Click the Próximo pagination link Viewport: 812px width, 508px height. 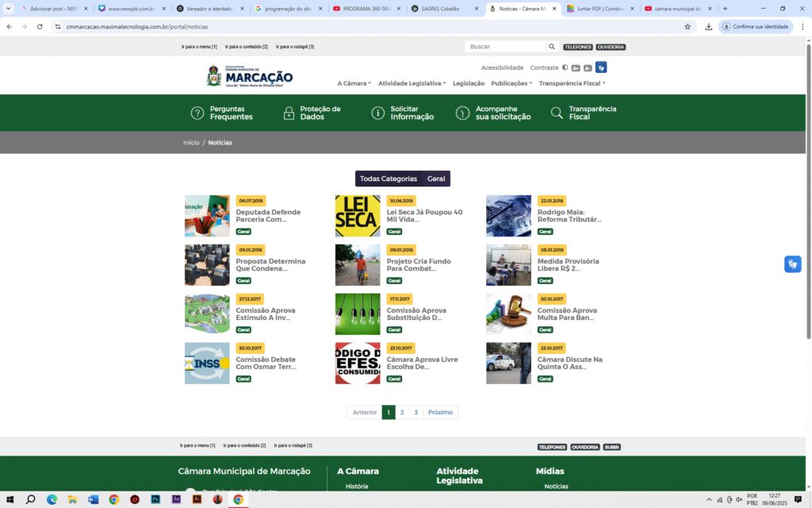point(441,412)
